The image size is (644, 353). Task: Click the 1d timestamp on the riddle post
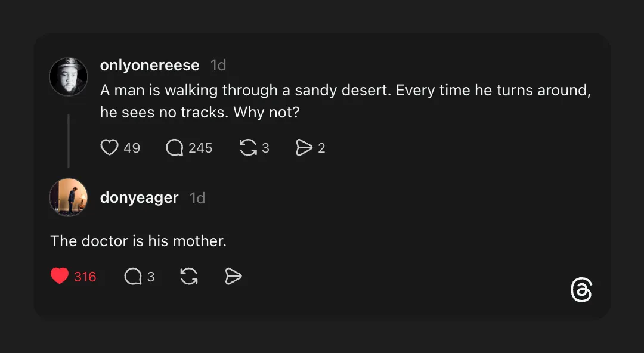point(218,65)
